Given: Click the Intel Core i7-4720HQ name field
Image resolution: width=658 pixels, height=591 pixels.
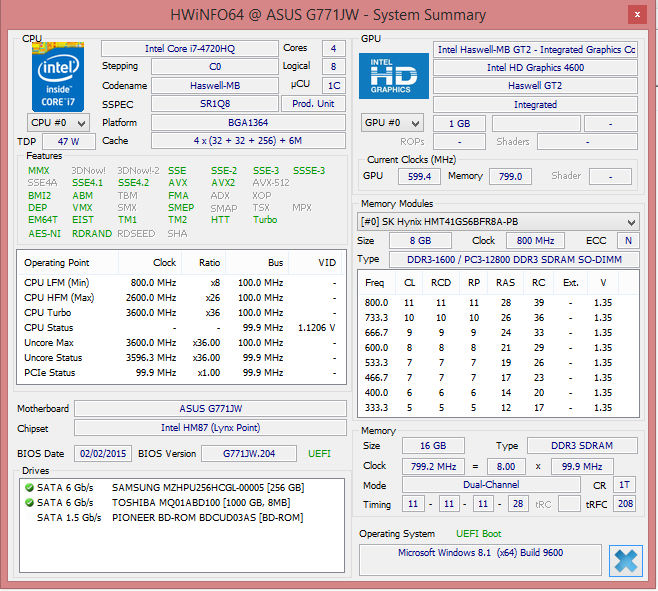Looking at the screenshot, I should pyautogui.click(x=190, y=49).
